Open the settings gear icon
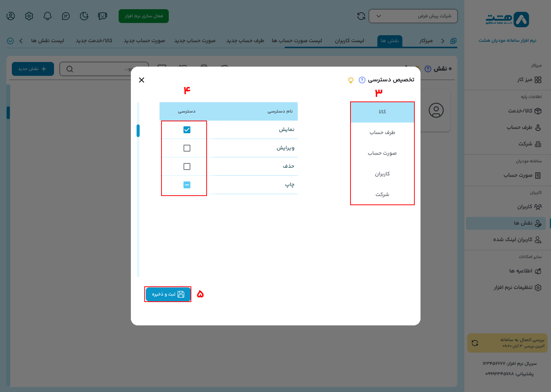Image resolution: width=551 pixels, height=392 pixels. tap(29, 16)
